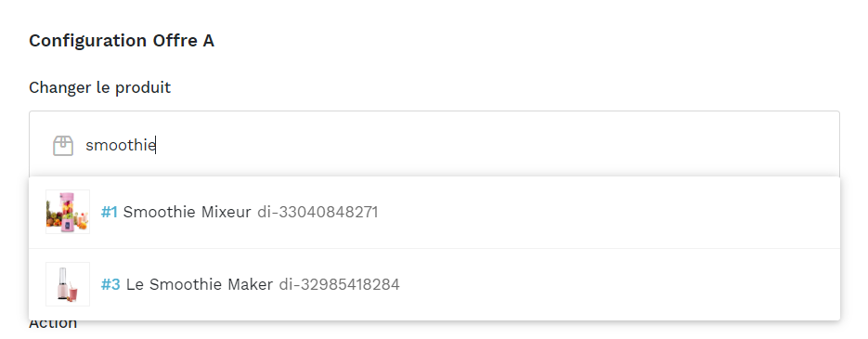Screen dimensions: 868x339
Task: Select product ID di-33040848271
Action: click(x=317, y=212)
